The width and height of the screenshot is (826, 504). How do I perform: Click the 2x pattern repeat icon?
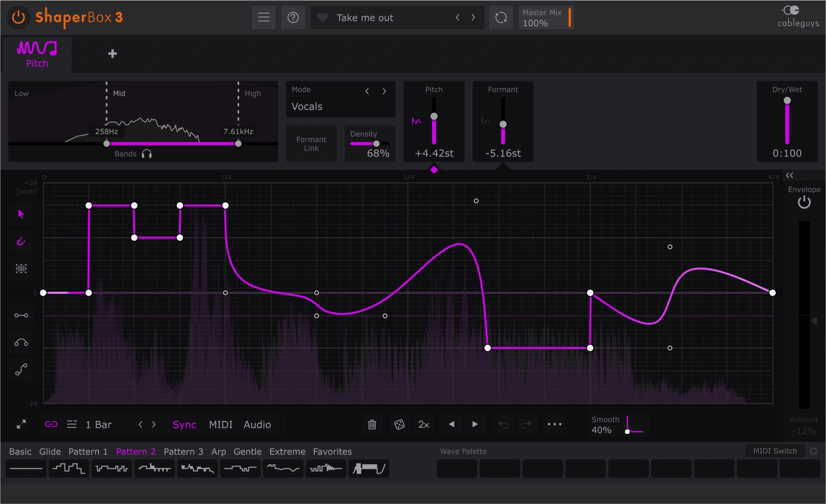point(424,424)
